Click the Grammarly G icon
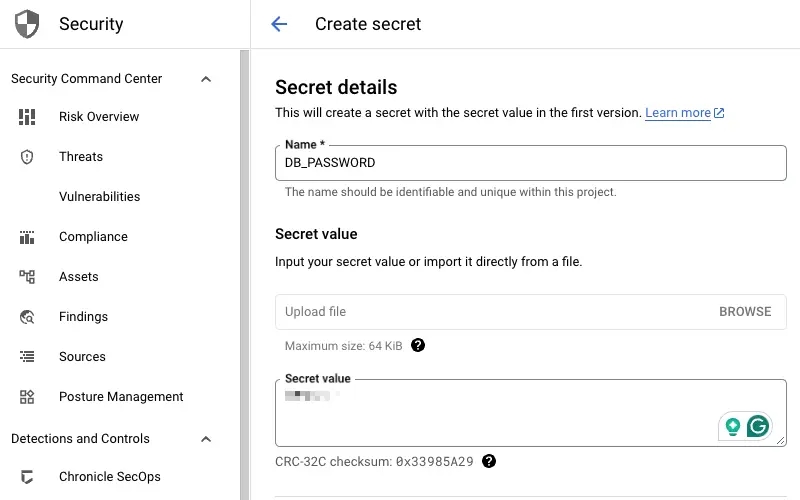800x500 pixels. (x=758, y=426)
